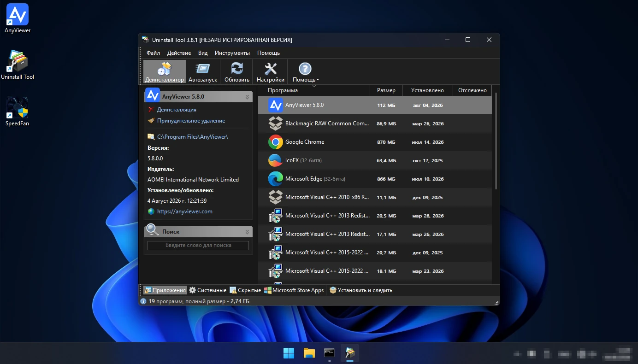This screenshot has height=364, width=638.
Task: Sort by the Установлено column header
Action: point(427,90)
